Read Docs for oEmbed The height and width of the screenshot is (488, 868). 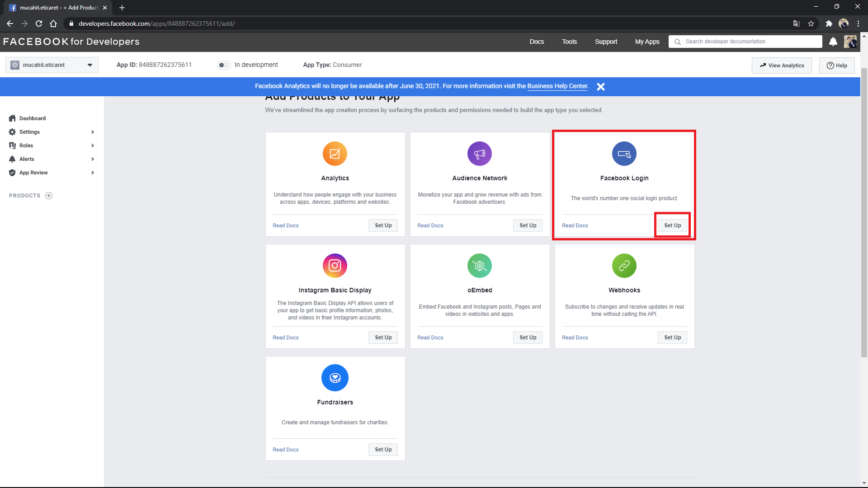click(x=430, y=338)
